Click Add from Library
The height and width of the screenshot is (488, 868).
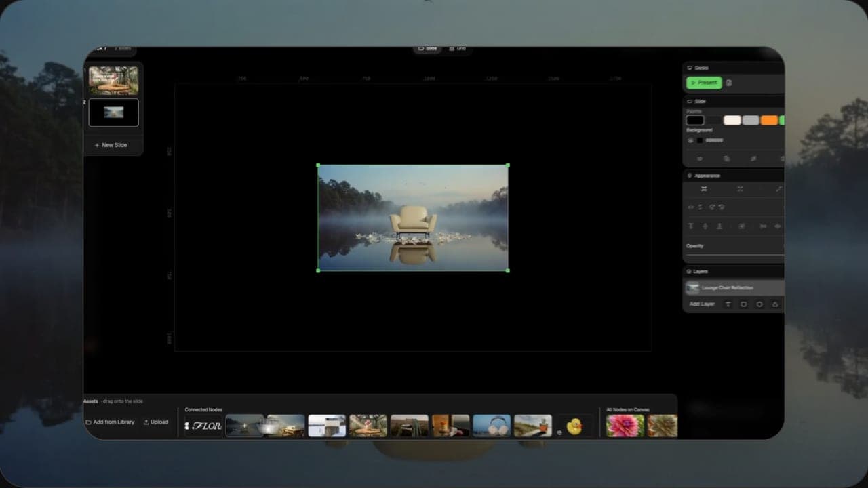click(x=110, y=422)
